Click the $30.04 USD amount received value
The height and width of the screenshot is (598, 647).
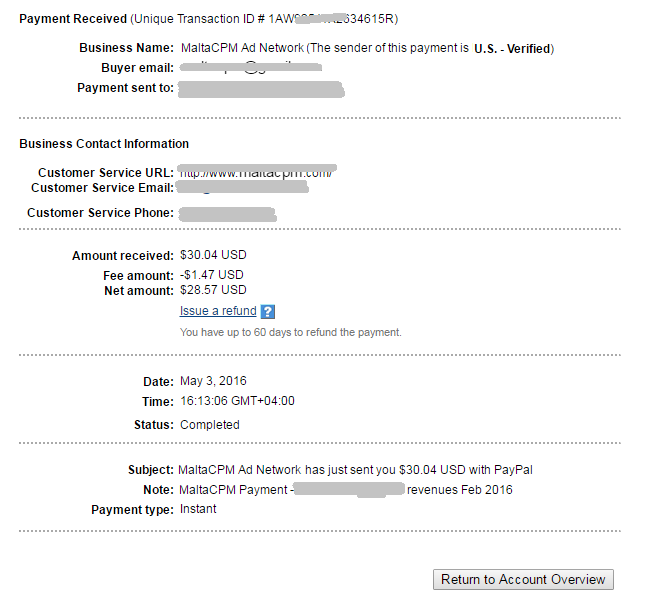pyautogui.click(x=213, y=255)
